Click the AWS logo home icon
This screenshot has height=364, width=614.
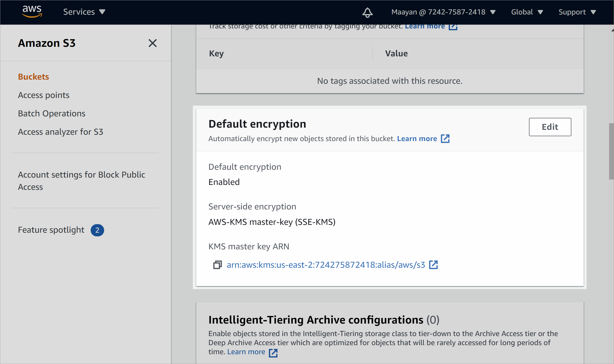[33, 12]
